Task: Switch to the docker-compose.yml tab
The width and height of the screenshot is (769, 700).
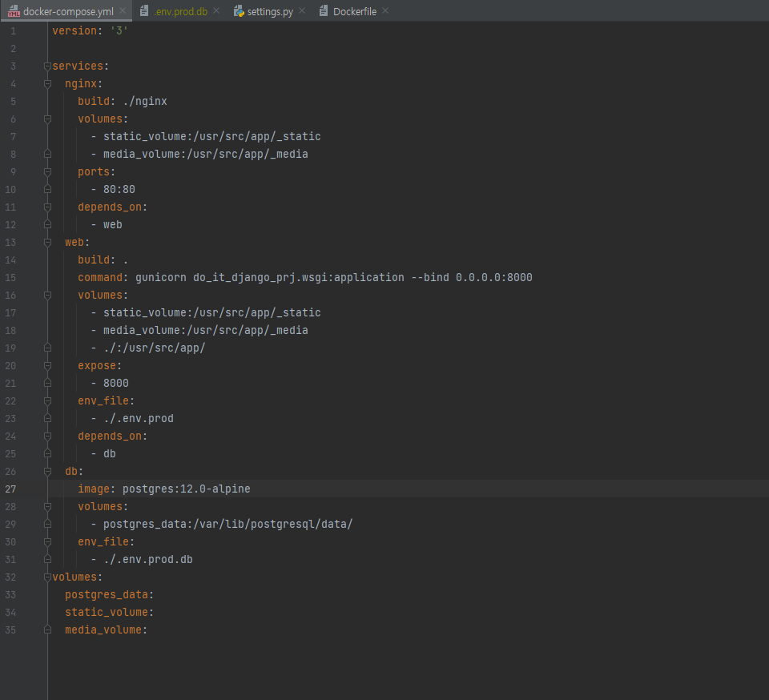Action: coord(68,11)
